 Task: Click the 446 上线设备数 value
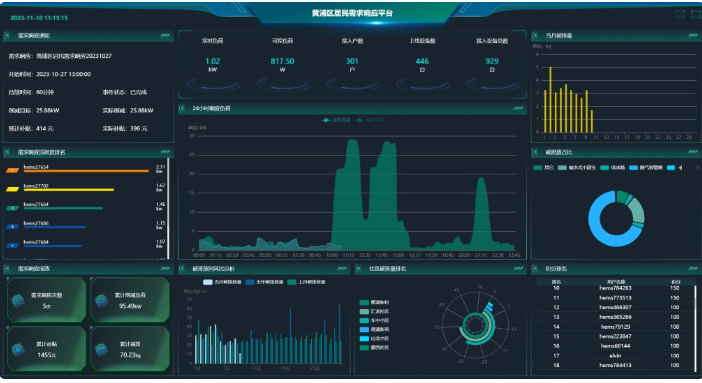[422, 61]
